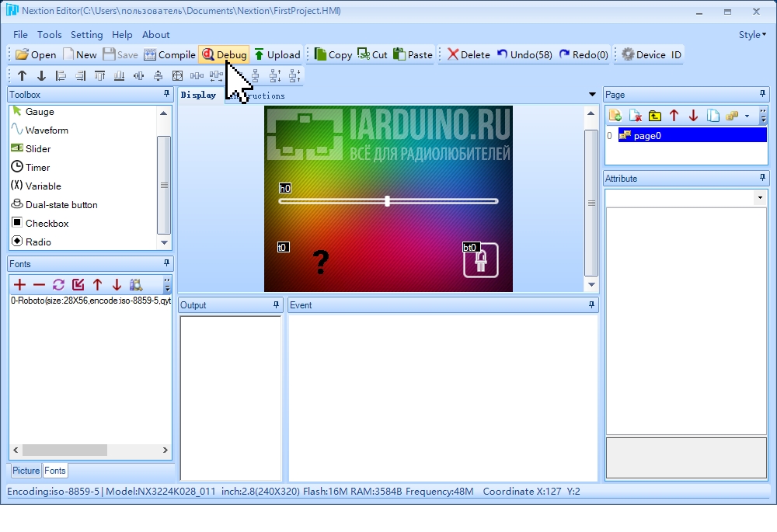Click the Paste toolbar button

tap(413, 54)
